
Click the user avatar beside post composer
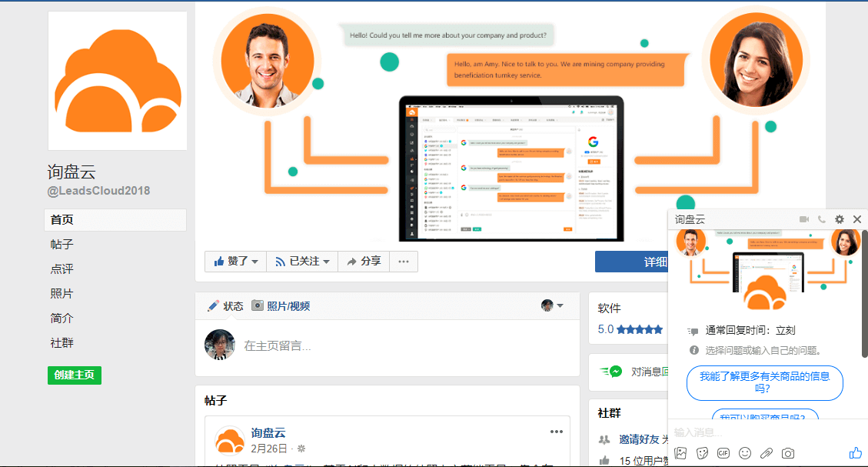[x=220, y=345]
